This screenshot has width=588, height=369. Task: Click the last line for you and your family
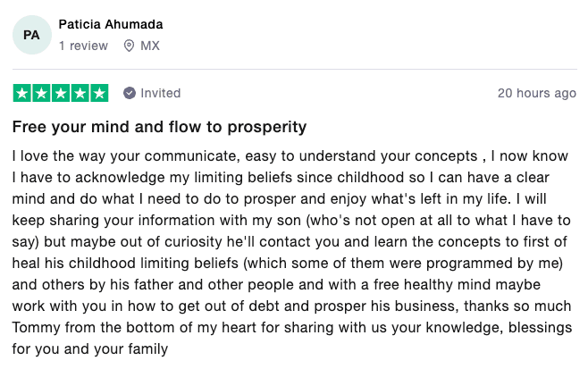tap(90, 349)
